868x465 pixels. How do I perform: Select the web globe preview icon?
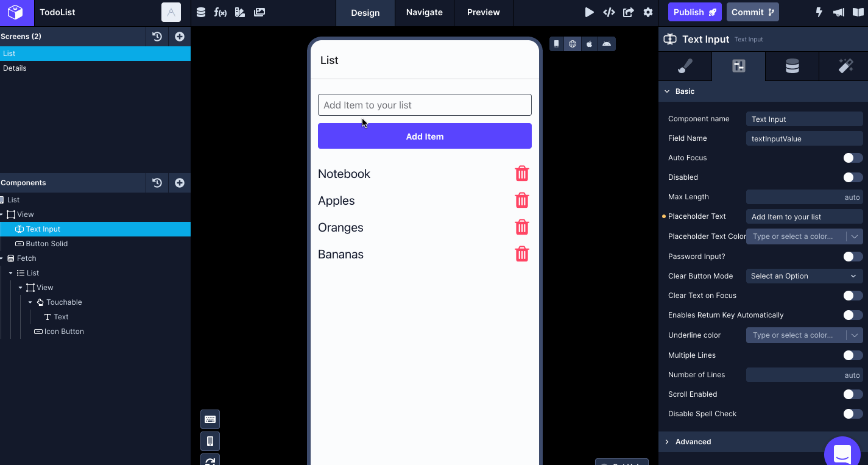573,44
